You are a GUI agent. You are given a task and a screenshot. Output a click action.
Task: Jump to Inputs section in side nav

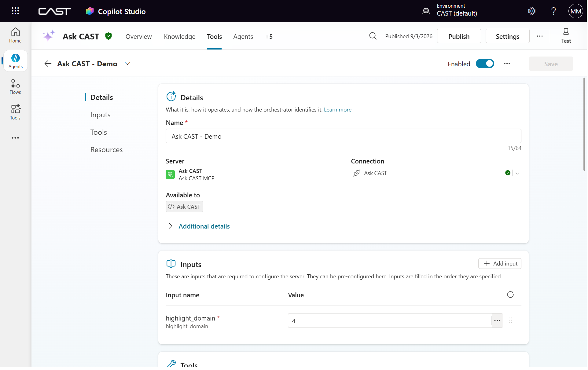coord(101,115)
